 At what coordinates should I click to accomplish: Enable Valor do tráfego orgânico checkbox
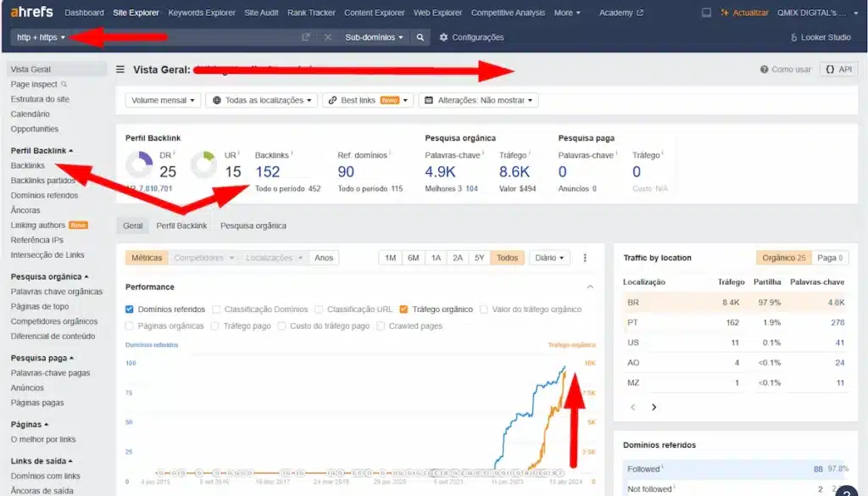click(x=483, y=309)
